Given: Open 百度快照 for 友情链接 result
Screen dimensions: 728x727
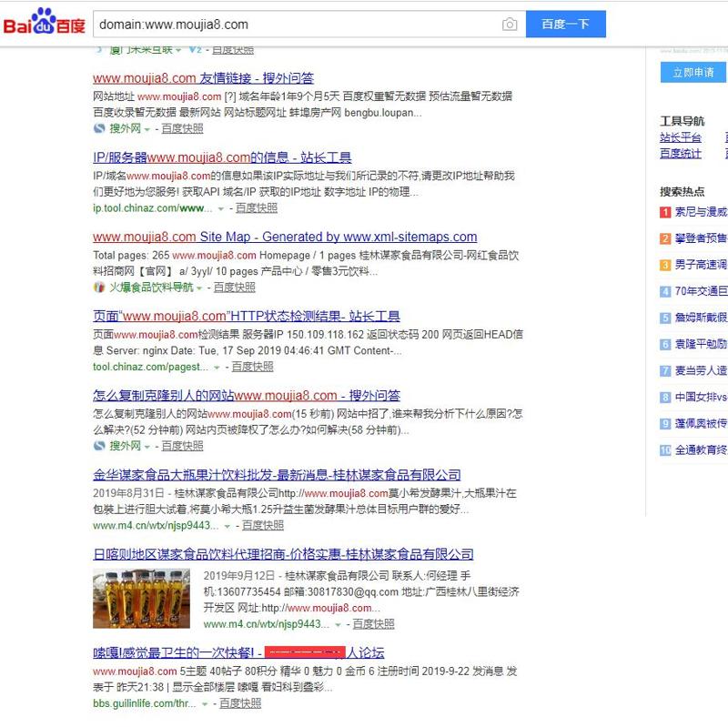Looking at the screenshot, I should pos(182,128).
